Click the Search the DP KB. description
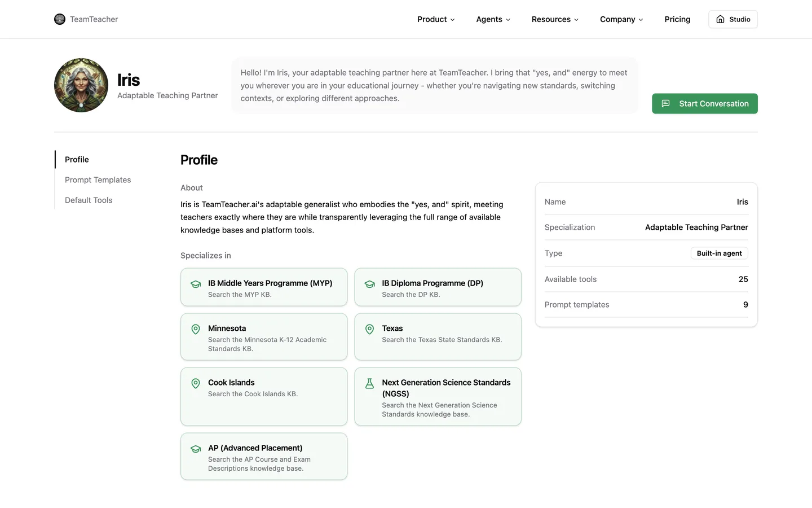 pyautogui.click(x=411, y=295)
